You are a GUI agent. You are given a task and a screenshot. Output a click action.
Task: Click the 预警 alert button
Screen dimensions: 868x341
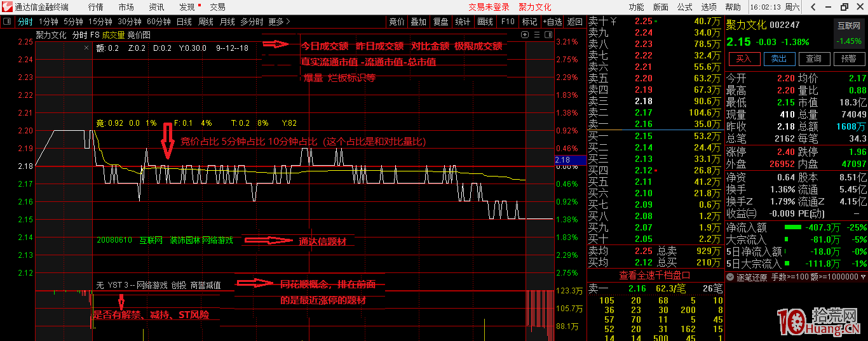[848, 58]
